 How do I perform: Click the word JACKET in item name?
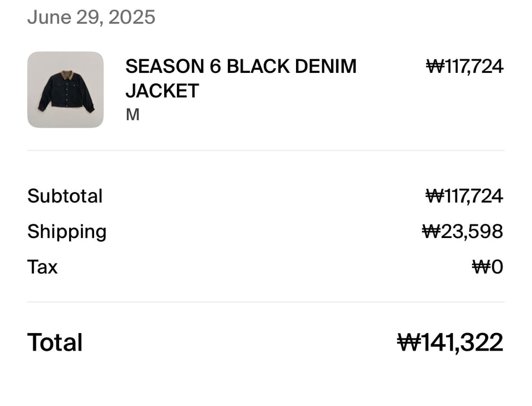click(x=162, y=91)
